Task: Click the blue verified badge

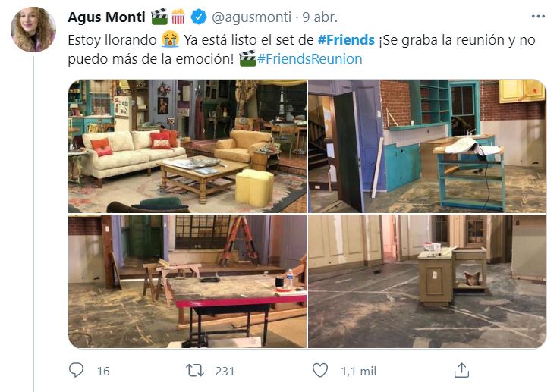Action: tap(199, 17)
